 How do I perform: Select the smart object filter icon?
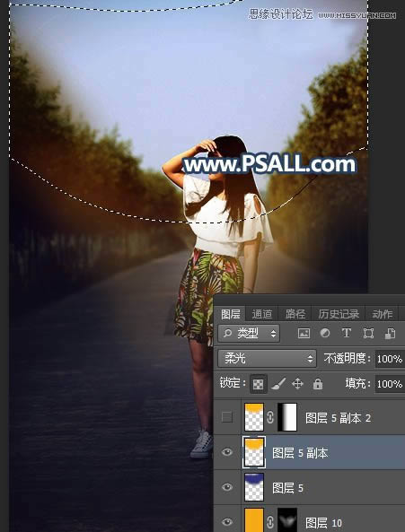[390, 333]
